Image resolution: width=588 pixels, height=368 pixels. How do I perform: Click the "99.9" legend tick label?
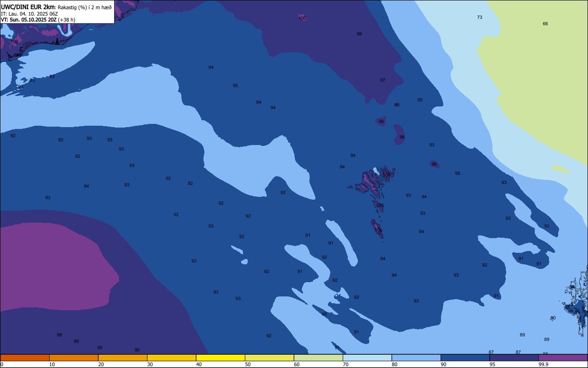tap(543, 364)
